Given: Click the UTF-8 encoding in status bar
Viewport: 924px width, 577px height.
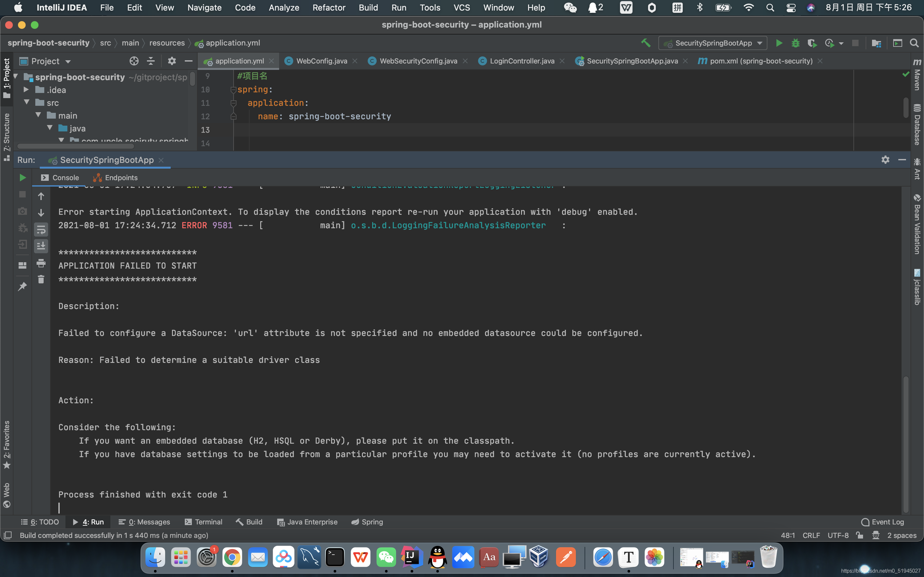Looking at the screenshot, I should [x=838, y=535].
